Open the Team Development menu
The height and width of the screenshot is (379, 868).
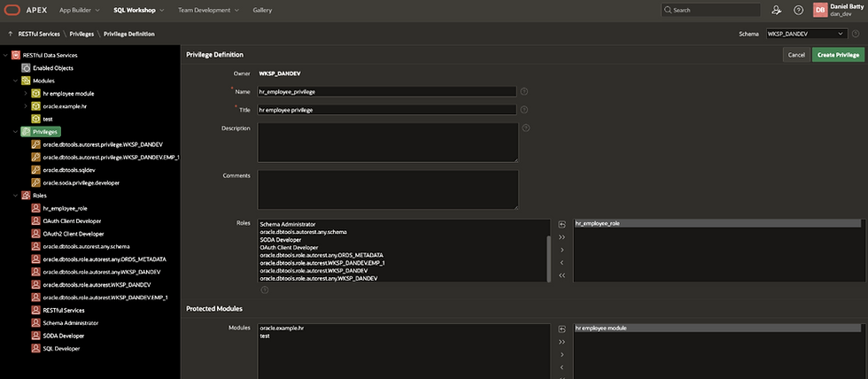click(208, 10)
